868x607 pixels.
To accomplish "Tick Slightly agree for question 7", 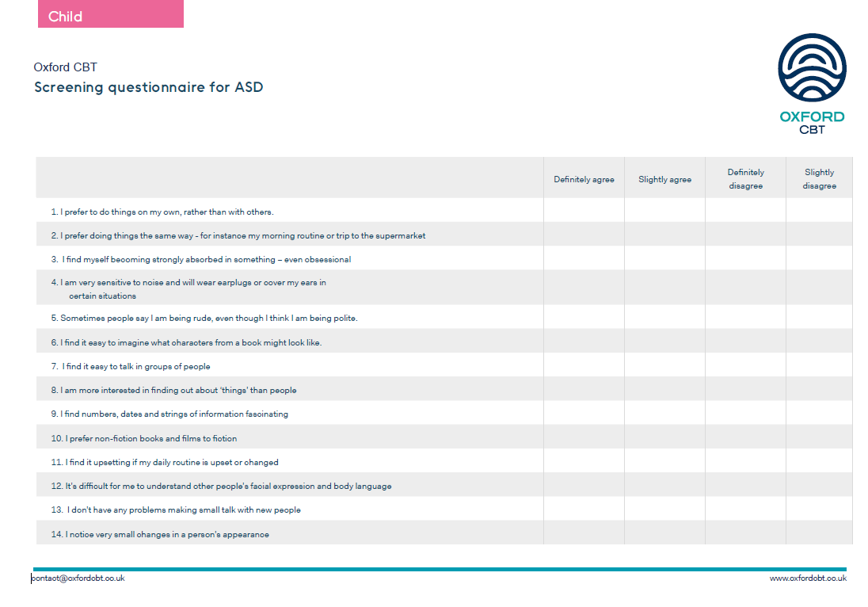I will point(664,366).
